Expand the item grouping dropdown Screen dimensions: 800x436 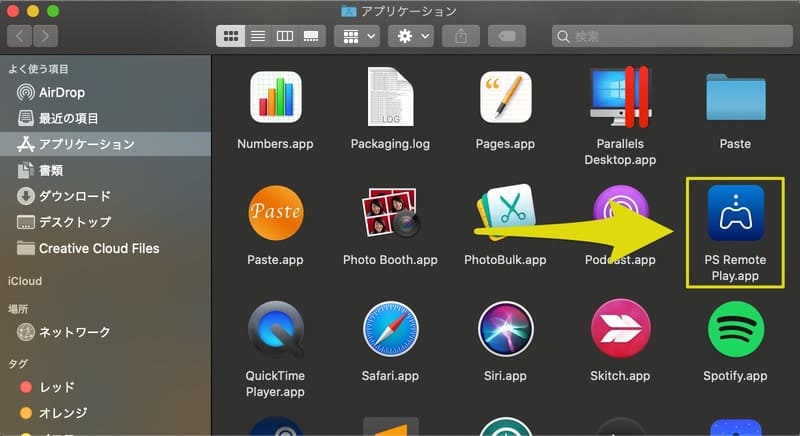[359, 36]
